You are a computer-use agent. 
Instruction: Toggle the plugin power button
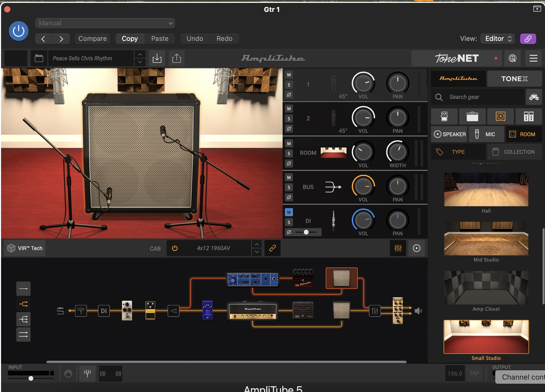point(19,31)
